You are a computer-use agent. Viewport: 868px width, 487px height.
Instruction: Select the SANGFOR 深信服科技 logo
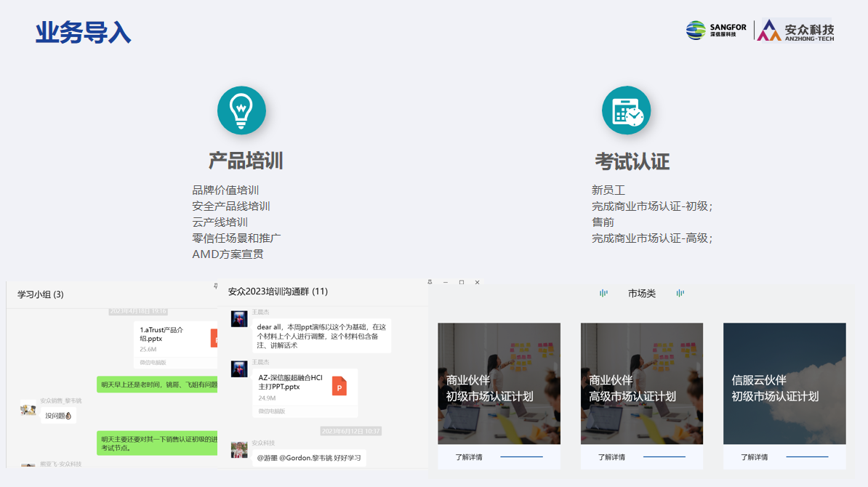click(x=715, y=30)
